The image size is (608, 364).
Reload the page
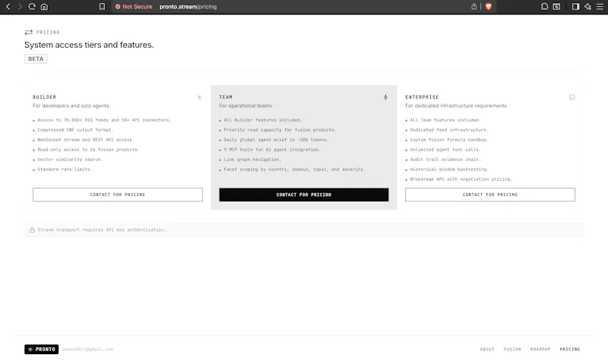click(x=32, y=7)
